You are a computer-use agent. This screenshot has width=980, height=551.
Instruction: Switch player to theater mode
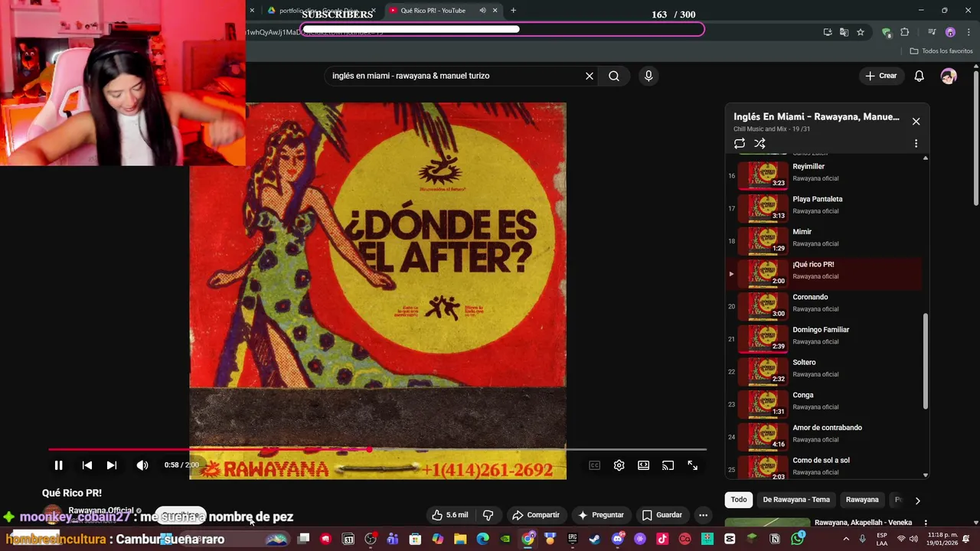coord(643,465)
